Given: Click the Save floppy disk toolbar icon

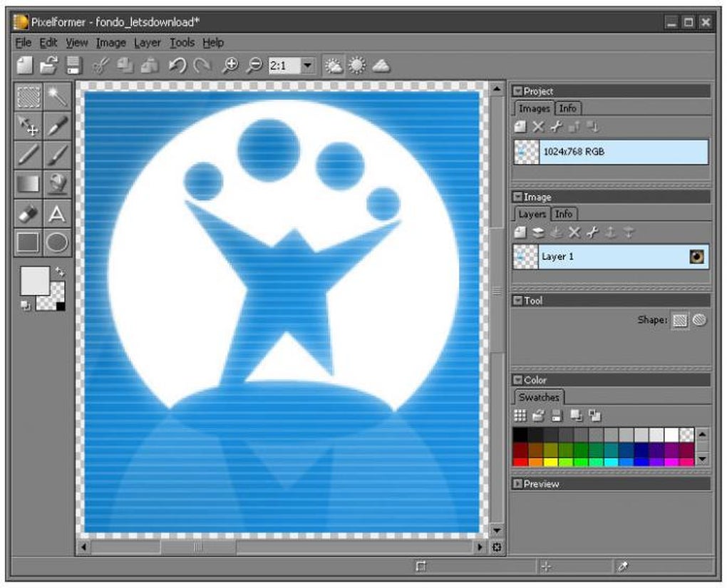Looking at the screenshot, I should point(73,66).
